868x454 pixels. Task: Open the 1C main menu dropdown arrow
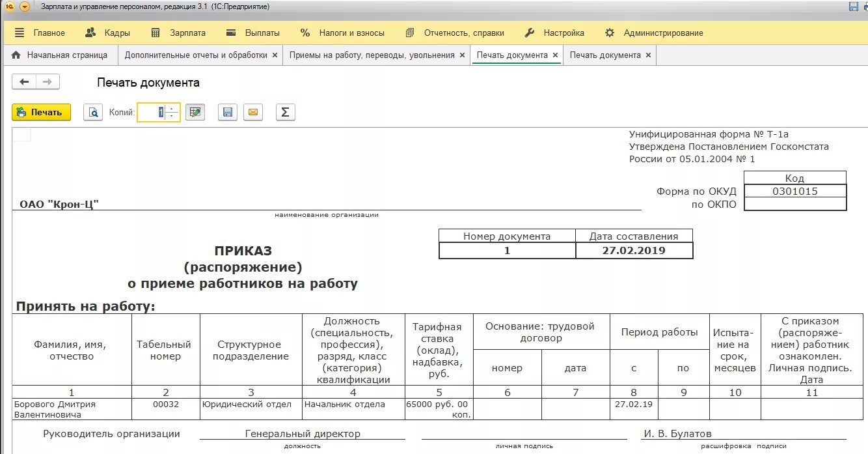click(x=25, y=7)
